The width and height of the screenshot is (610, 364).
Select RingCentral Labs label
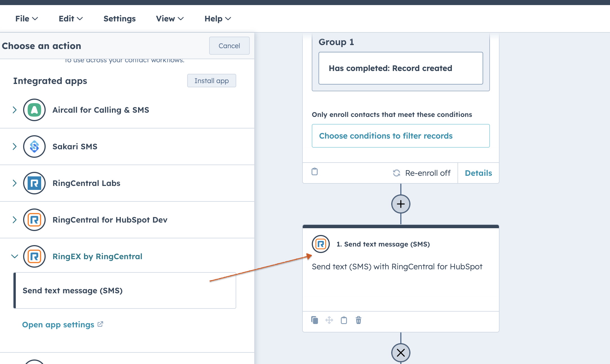(x=87, y=183)
